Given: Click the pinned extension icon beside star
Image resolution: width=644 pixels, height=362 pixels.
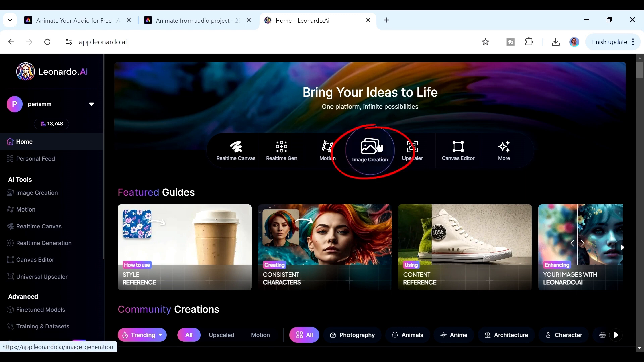Looking at the screenshot, I should (511, 42).
